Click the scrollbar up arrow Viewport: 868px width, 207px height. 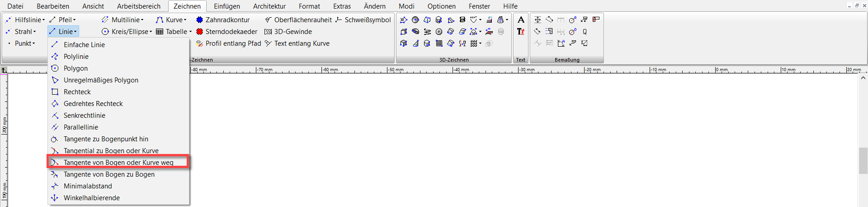click(x=863, y=78)
